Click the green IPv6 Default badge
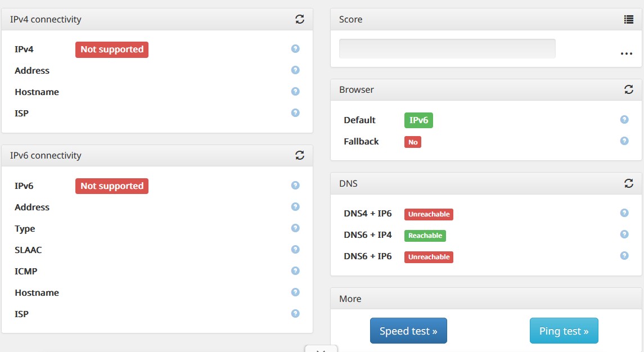The height and width of the screenshot is (352, 644). click(x=418, y=120)
